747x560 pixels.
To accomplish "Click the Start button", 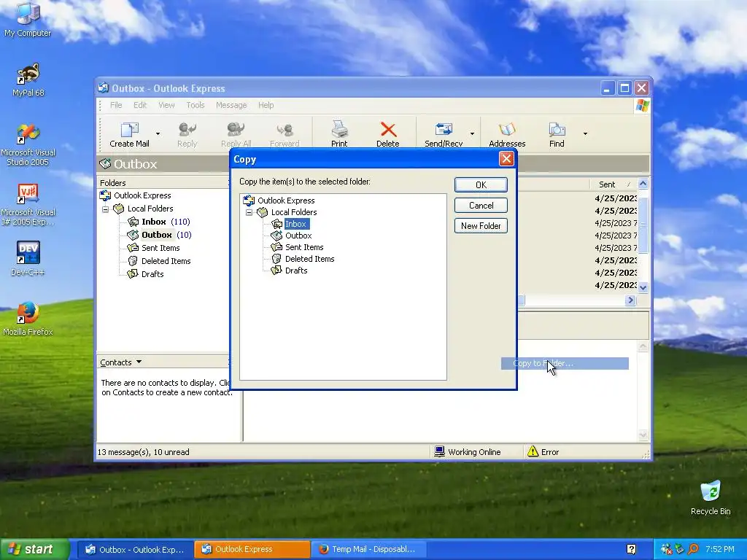I will click(x=34, y=549).
